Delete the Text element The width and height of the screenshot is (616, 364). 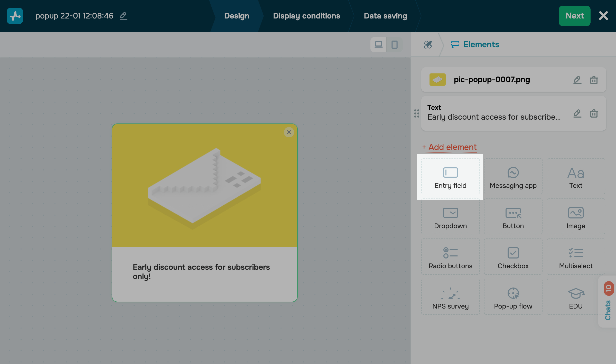point(594,113)
